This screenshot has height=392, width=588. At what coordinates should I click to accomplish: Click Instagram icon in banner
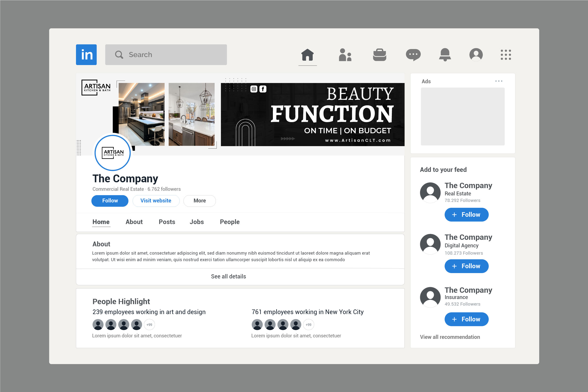pyautogui.click(x=254, y=89)
